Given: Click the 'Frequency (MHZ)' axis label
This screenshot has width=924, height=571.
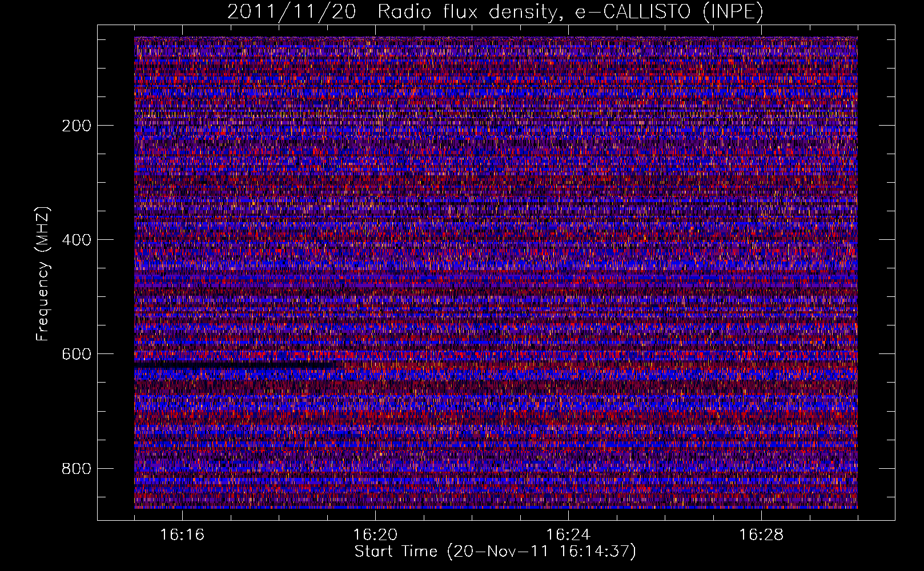Looking at the screenshot, I should point(43,274).
